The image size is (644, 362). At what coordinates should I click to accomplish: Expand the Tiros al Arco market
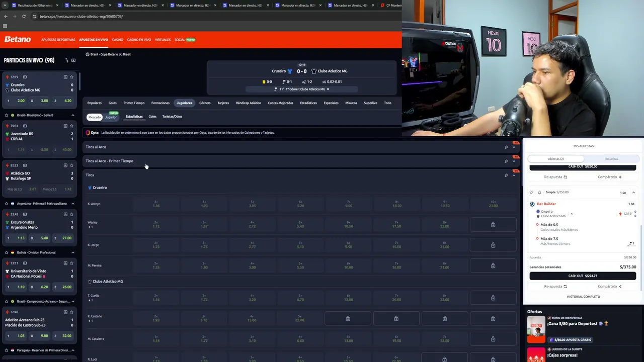pyautogui.click(x=514, y=147)
